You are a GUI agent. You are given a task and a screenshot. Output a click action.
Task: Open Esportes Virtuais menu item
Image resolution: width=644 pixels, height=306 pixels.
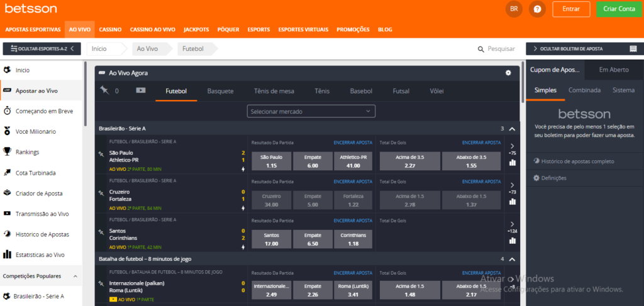[x=303, y=30]
